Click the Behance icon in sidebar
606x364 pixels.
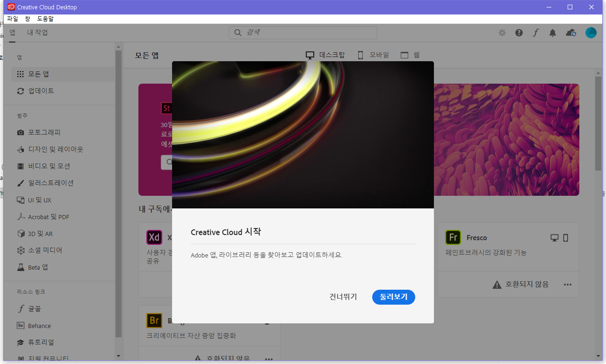click(x=21, y=326)
